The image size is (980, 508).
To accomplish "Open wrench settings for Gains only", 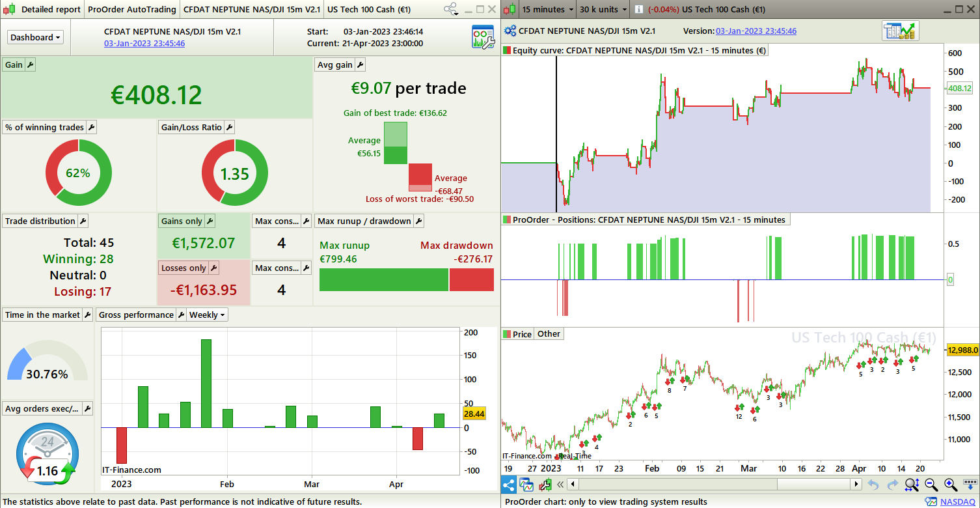I will coord(210,221).
